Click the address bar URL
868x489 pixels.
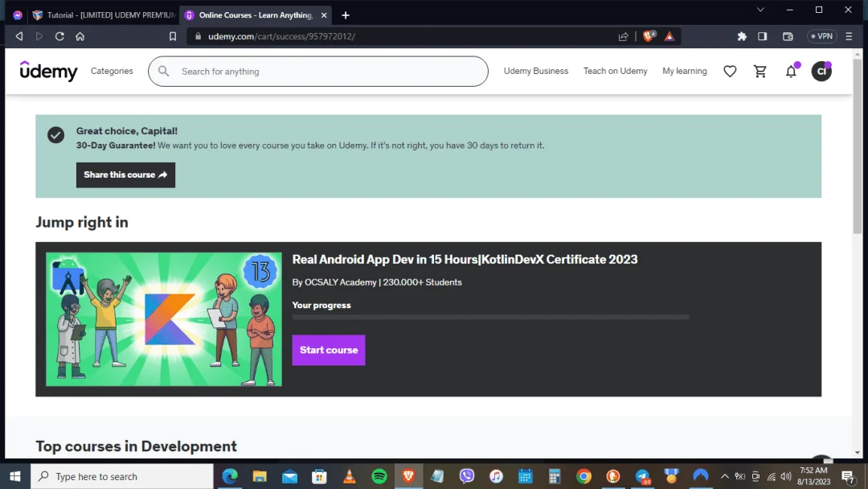[x=281, y=36]
